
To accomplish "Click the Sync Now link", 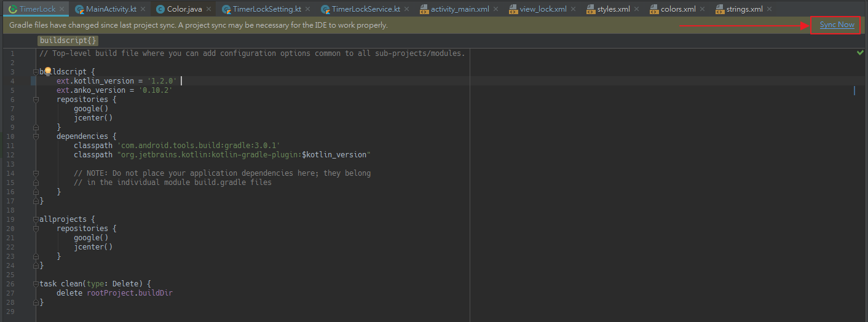I will tap(837, 25).
